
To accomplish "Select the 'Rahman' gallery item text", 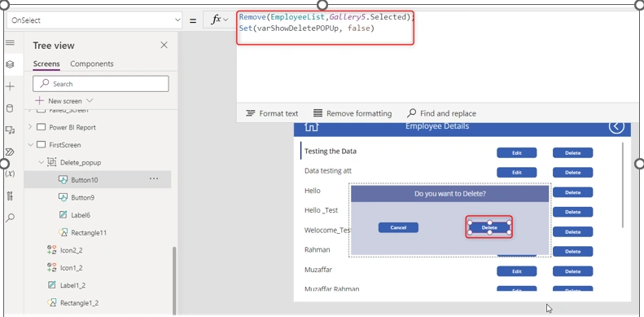I will pyautogui.click(x=317, y=249).
